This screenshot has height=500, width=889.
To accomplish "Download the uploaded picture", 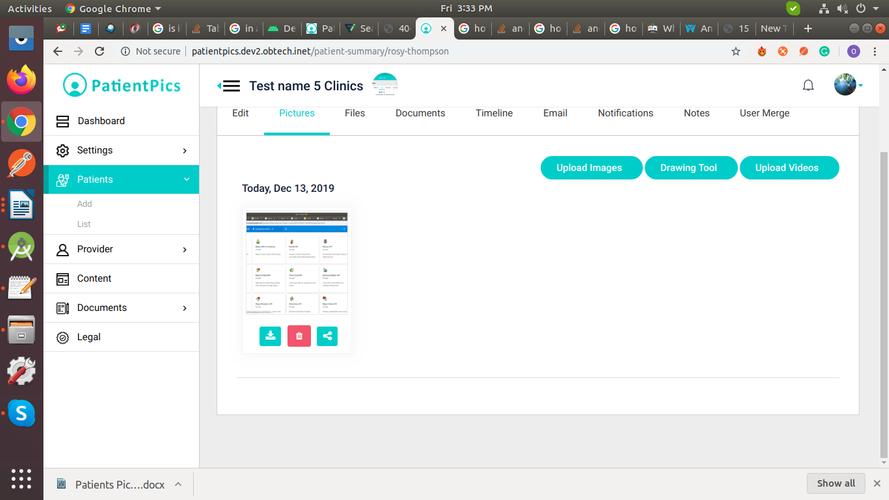I will pos(270,336).
